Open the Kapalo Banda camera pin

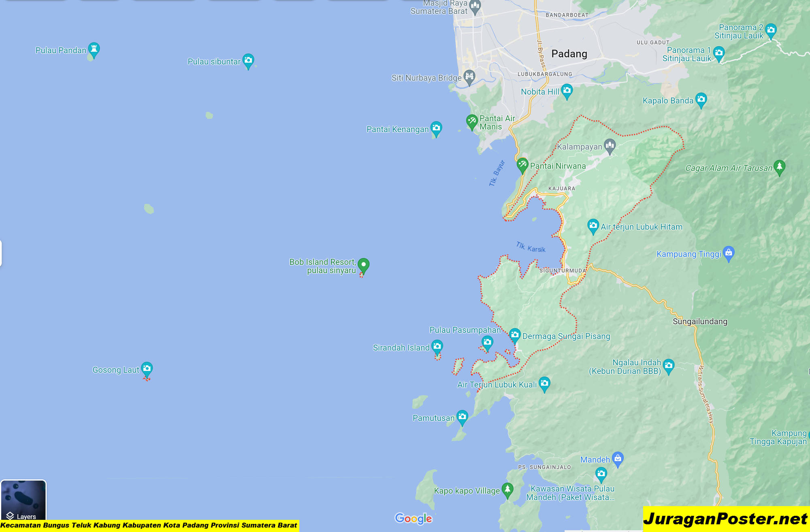[701, 100]
